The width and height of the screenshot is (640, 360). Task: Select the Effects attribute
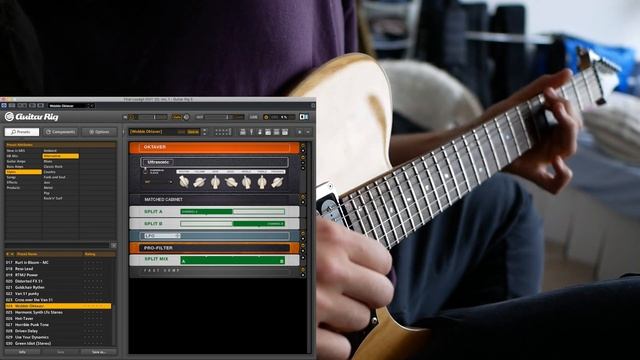click(x=12, y=182)
